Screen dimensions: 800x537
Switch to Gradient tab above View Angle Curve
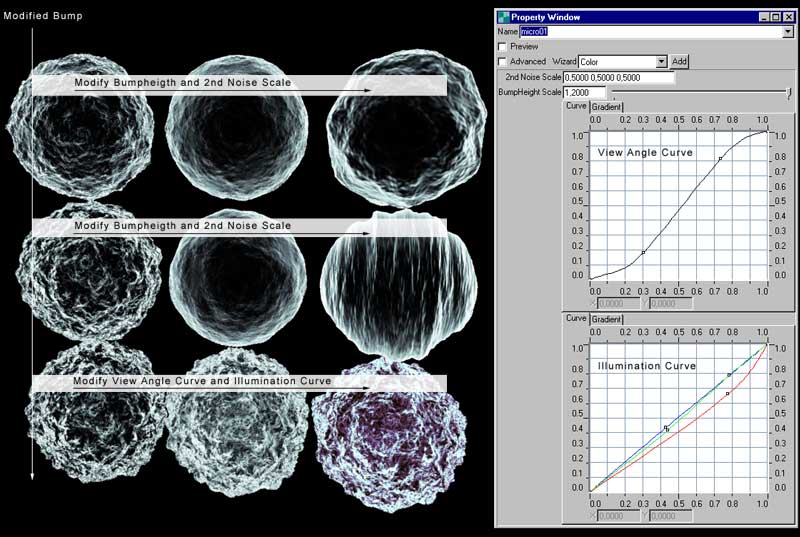point(606,107)
